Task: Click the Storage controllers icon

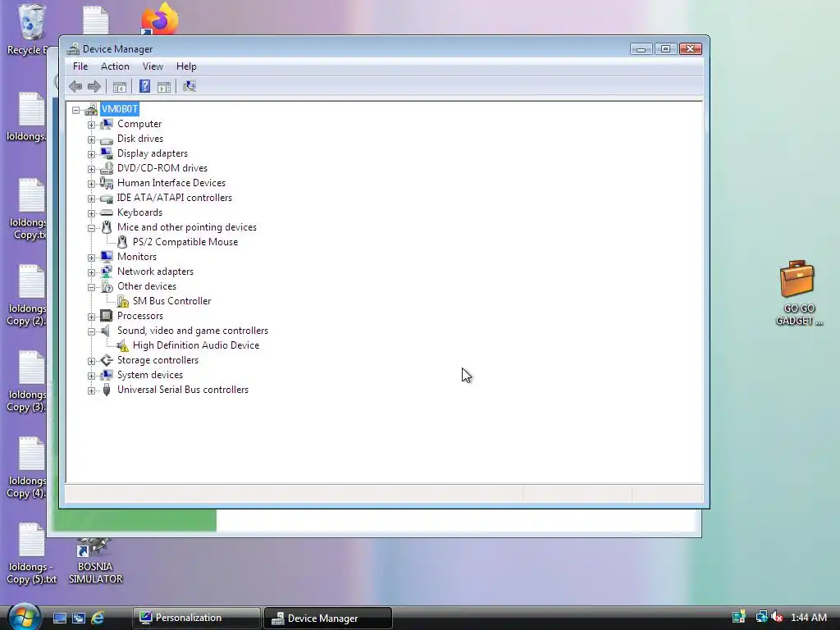Action: pyautogui.click(x=107, y=360)
